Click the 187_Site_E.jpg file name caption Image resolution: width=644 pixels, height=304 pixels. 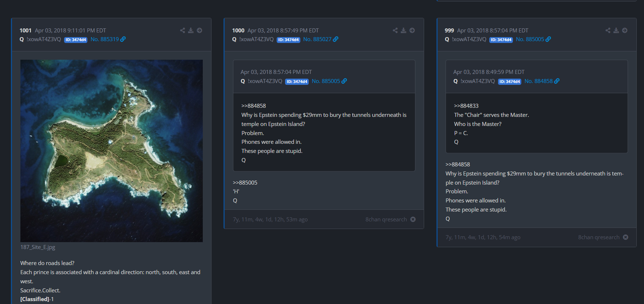click(x=38, y=247)
